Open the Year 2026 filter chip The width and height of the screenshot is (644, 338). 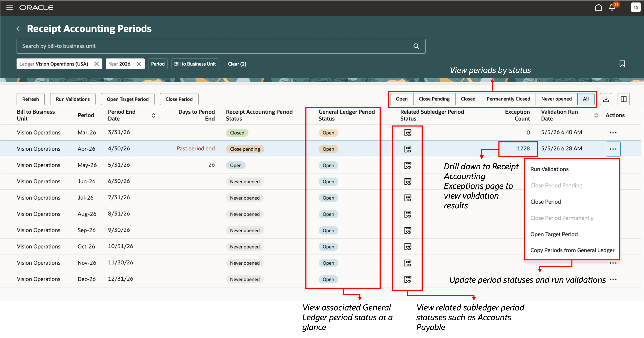point(120,64)
